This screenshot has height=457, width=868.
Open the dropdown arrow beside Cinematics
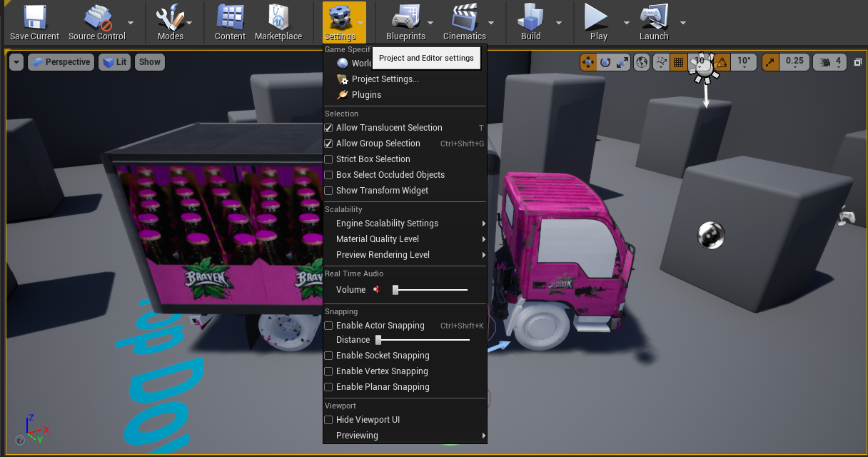pyautogui.click(x=492, y=21)
